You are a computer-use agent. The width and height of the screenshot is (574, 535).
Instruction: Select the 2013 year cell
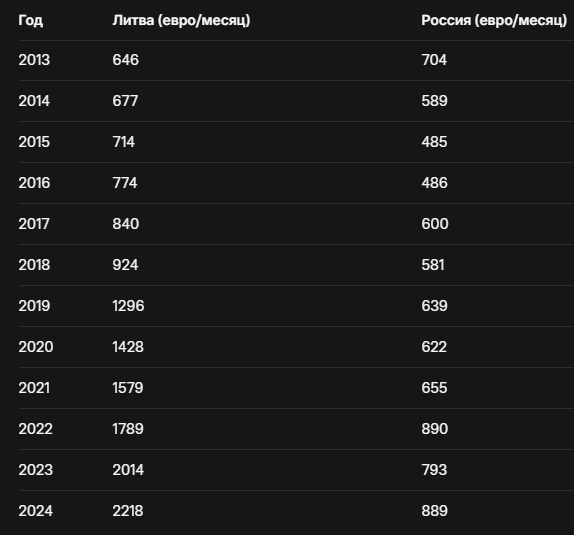[34, 60]
